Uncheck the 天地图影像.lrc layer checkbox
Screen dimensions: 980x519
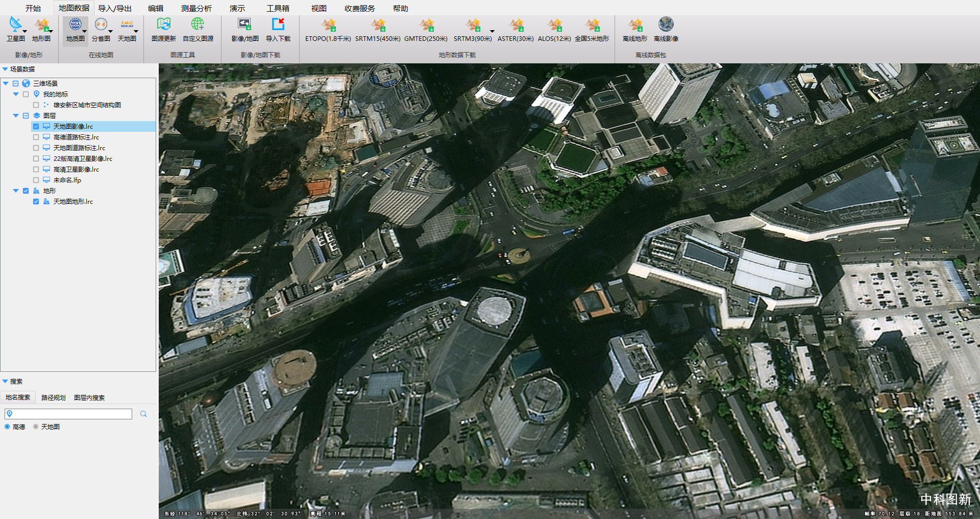[36, 126]
